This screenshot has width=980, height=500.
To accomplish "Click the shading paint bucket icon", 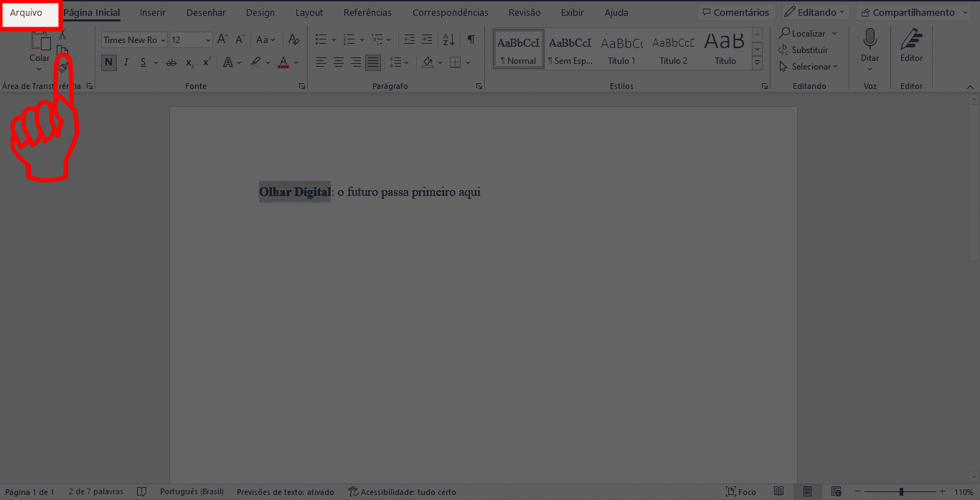I will (x=428, y=63).
